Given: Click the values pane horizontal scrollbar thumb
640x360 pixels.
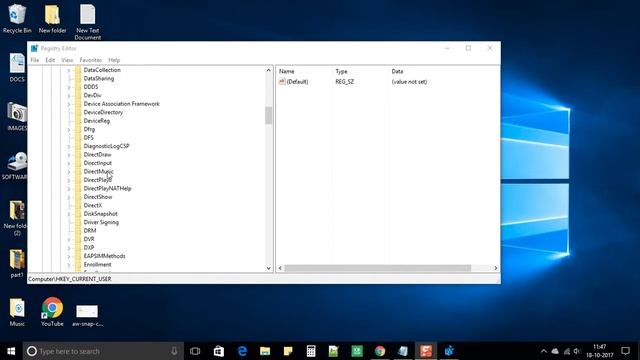Looking at the screenshot, I should [x=378, y=268].
